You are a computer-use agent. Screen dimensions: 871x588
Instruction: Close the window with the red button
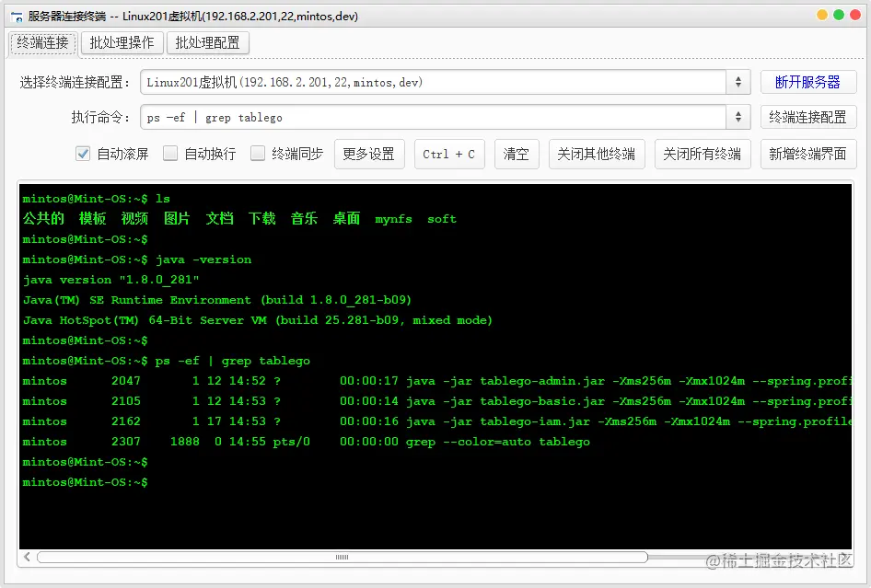pos(855,15)
